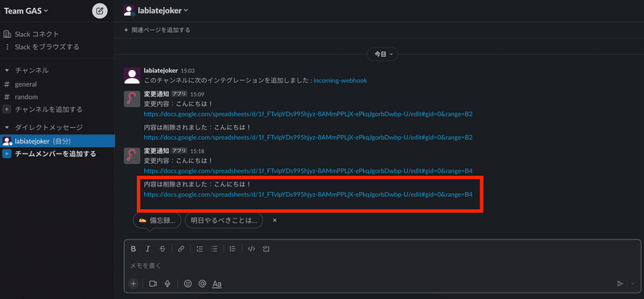Collapse the ダイレクトメッセージ section
The width and height of the screenshot is (644, 299).
(x=6, y=128)
